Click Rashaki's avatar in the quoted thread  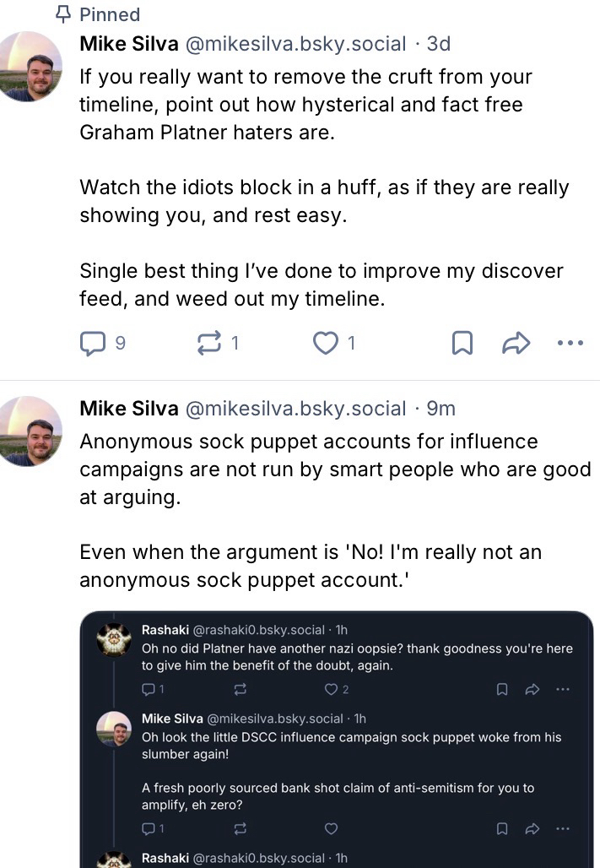pos(114,640)
